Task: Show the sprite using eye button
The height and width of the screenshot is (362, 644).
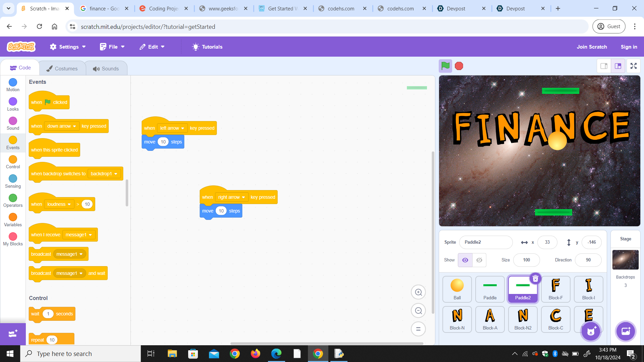Action: (x=465, y=260)
